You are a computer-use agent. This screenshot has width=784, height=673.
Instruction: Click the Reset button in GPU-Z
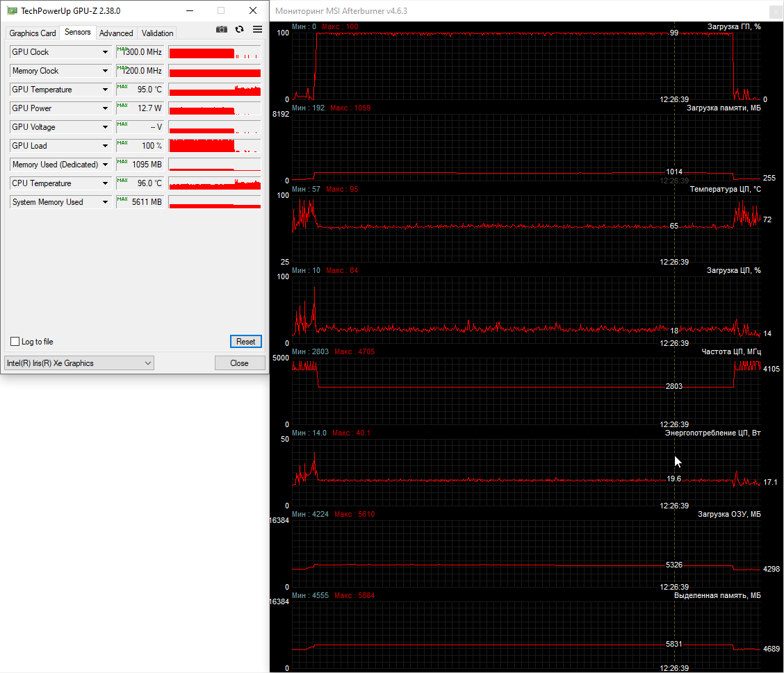(x=245, y=341)
